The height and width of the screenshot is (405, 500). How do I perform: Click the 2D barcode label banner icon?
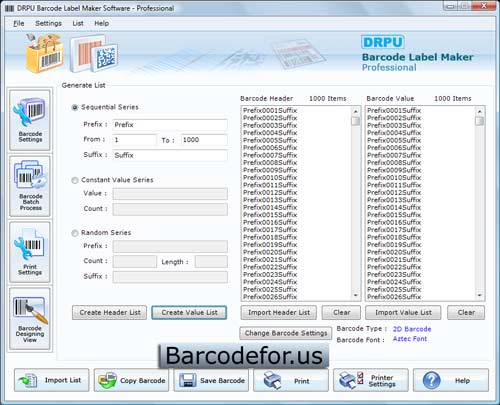(94, 54)
